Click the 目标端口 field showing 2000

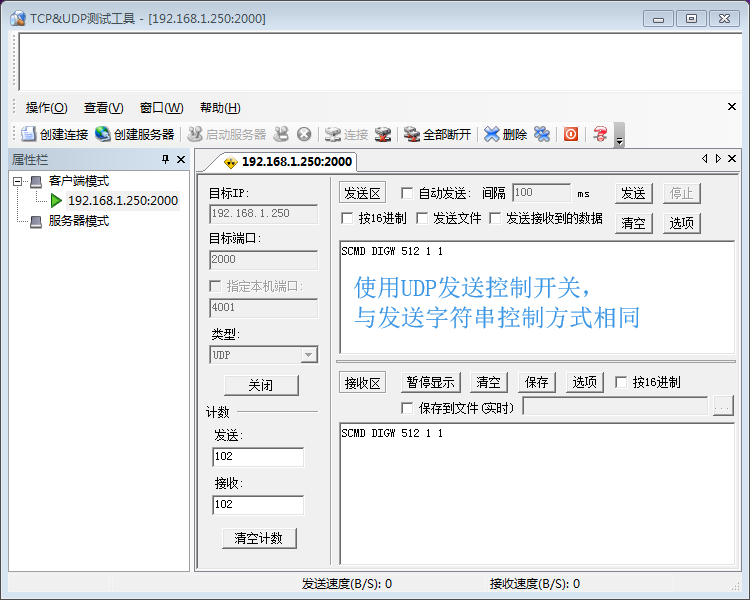(x=264, y=260)
